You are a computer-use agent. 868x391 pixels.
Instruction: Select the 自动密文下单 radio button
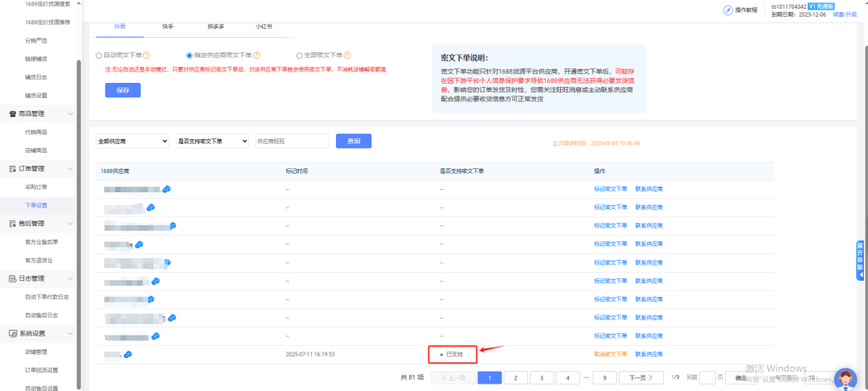[99, 56]
